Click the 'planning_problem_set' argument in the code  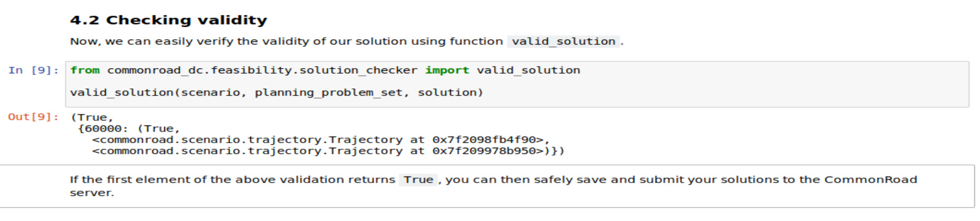tap(328, 93)
